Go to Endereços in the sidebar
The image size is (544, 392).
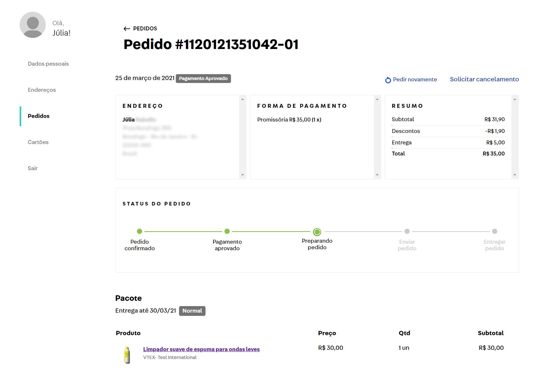pos(42,90)
